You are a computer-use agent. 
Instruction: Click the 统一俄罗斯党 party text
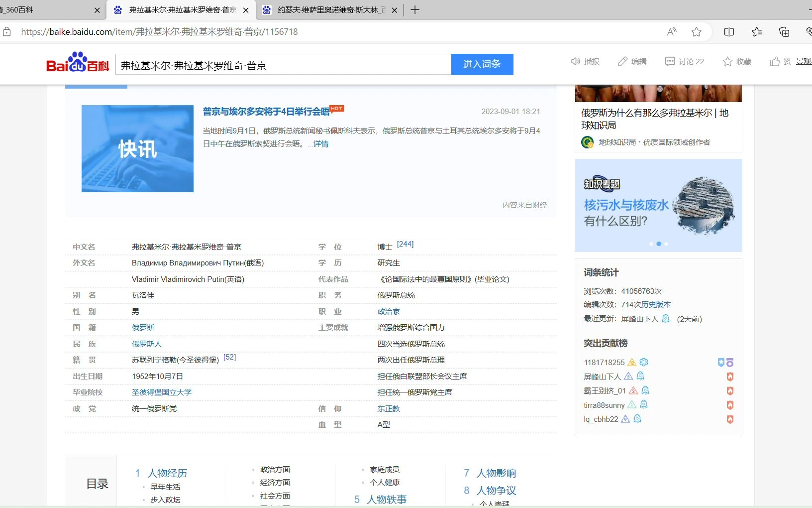click(154, 409)
